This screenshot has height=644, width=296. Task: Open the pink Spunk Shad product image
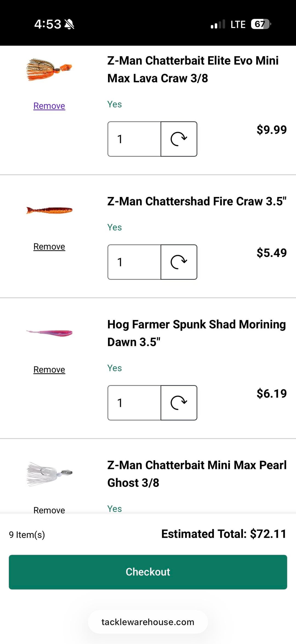49,333
